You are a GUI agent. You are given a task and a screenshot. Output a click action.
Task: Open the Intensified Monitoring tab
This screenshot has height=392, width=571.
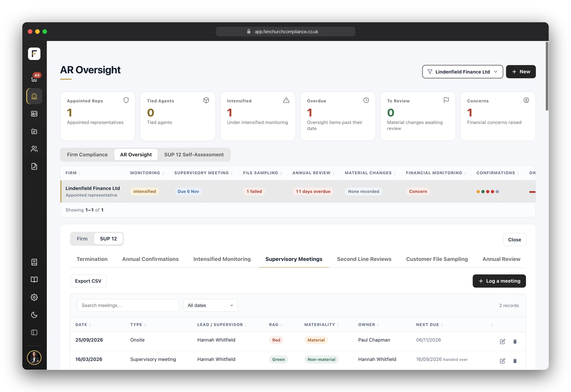pyautogui.click(x=222, y=259)
